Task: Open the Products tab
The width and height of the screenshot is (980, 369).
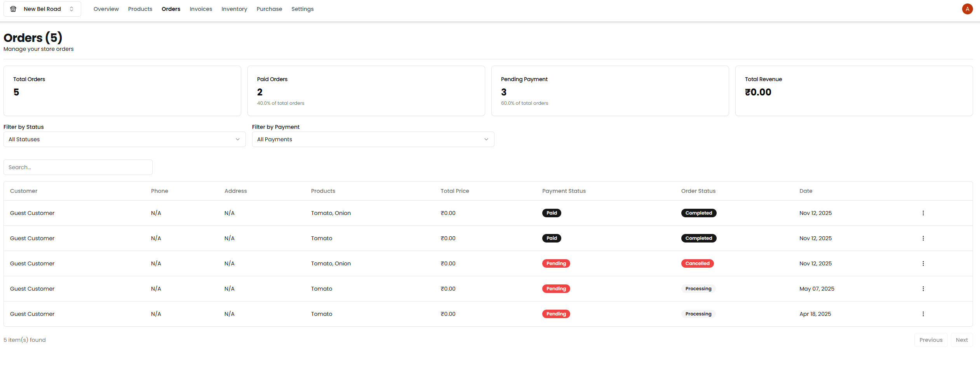Action: click(x=140, y=9)
